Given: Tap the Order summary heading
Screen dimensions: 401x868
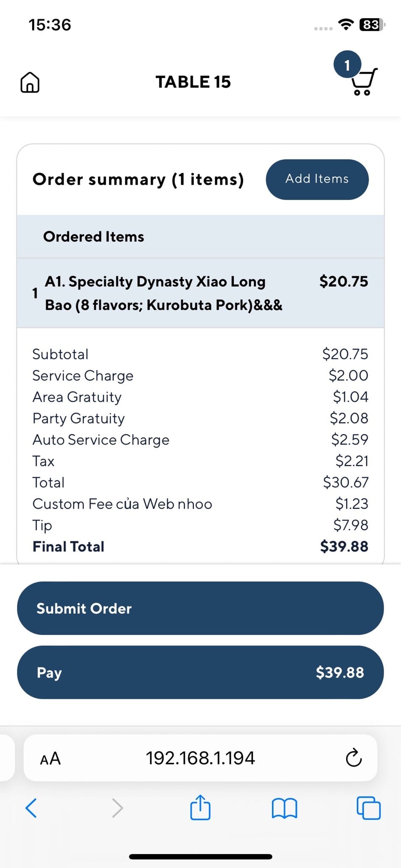Looking at the screenshot, I should click(x=138, y=179).
